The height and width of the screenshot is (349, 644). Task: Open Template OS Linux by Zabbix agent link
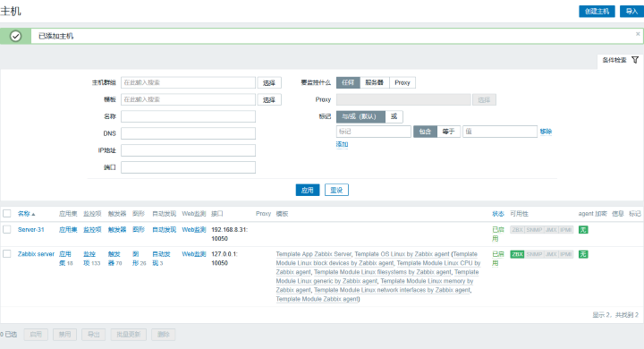click(402, 254)
